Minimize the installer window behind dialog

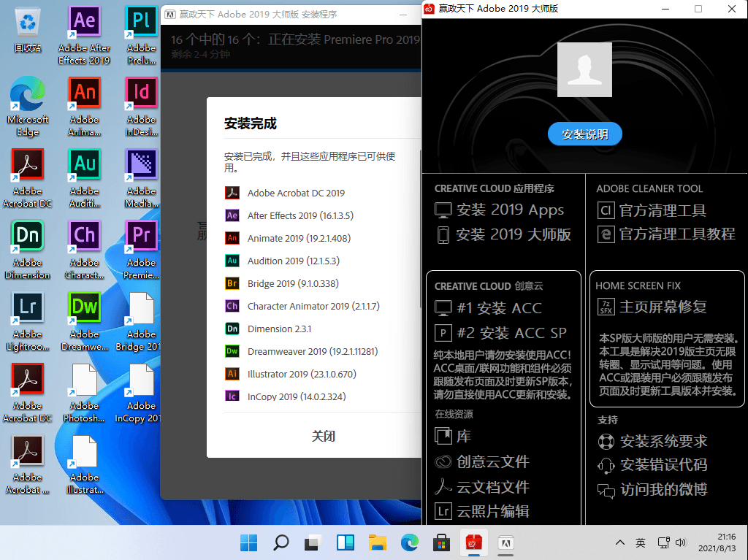pos(403,15)
